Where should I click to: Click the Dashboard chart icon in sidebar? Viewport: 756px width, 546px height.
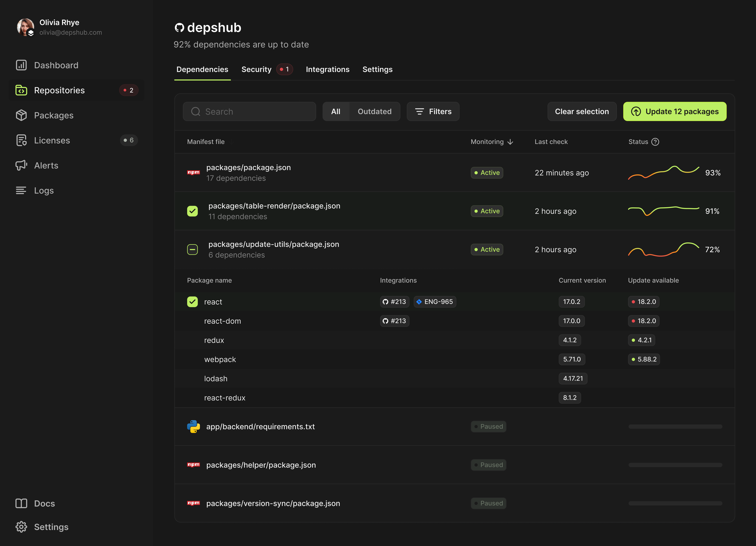pos(21,65)
